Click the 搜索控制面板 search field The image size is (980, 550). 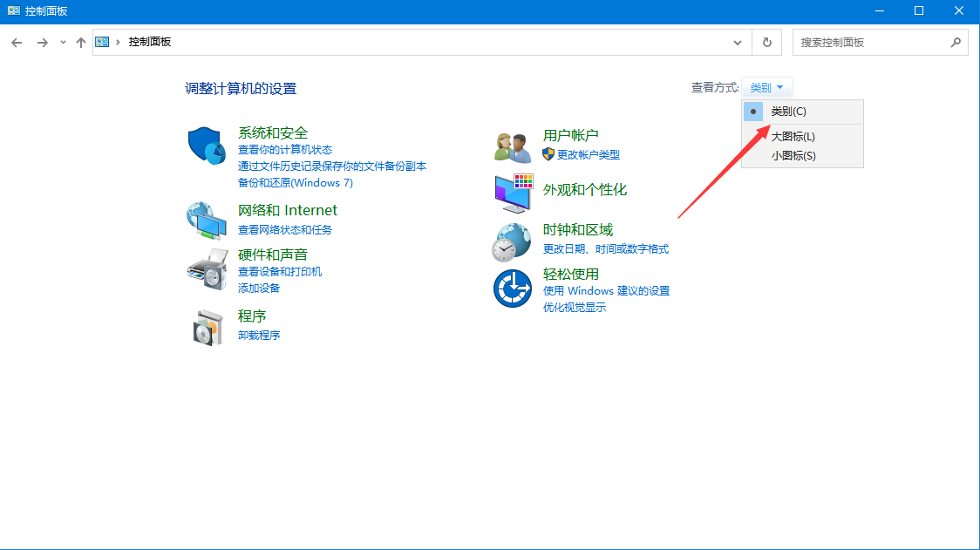[x=872, y=43]
